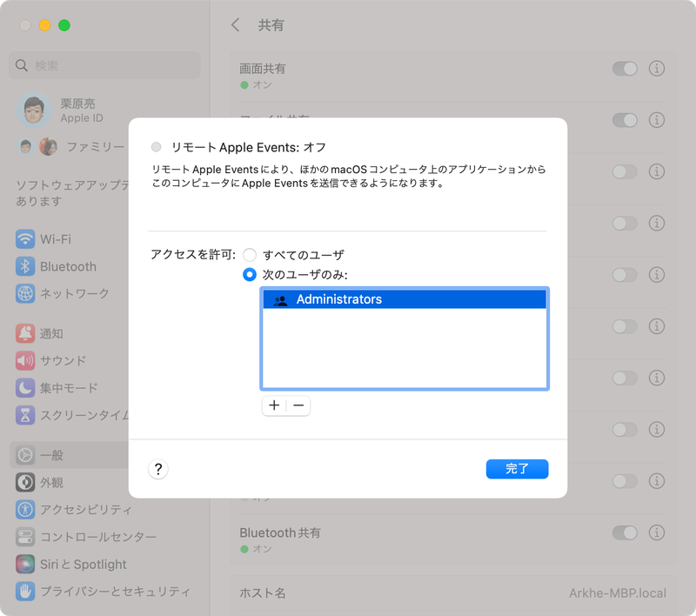696x616 pixels.
Task: Select the すべてのユーザ radio button
Action: coord(250,255)
